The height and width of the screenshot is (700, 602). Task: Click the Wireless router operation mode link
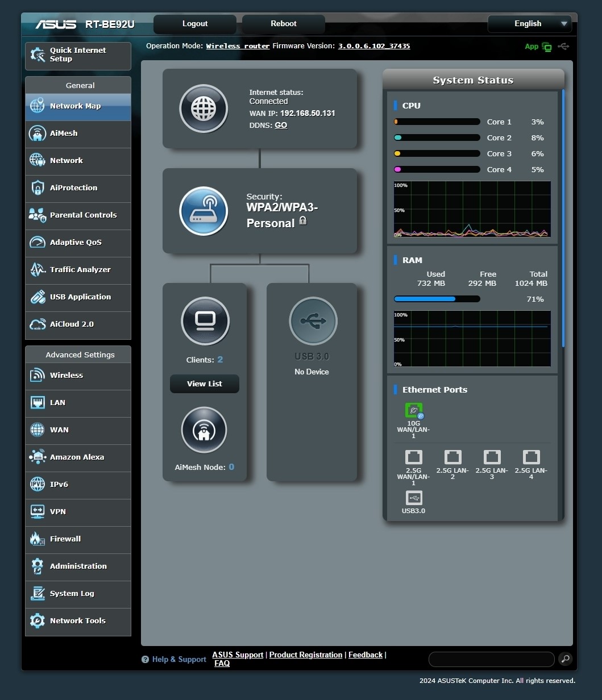[x=238, y=46]
